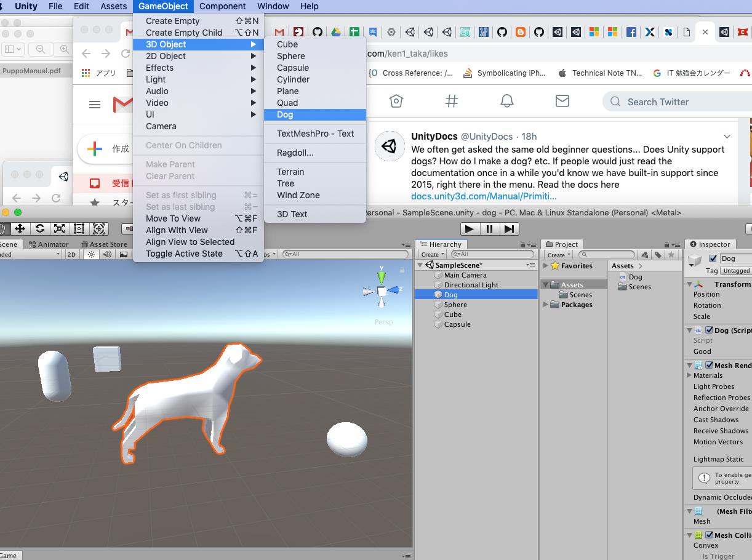
Task: Select the combined Transform tool icon
Action: (x=99, y=228)
